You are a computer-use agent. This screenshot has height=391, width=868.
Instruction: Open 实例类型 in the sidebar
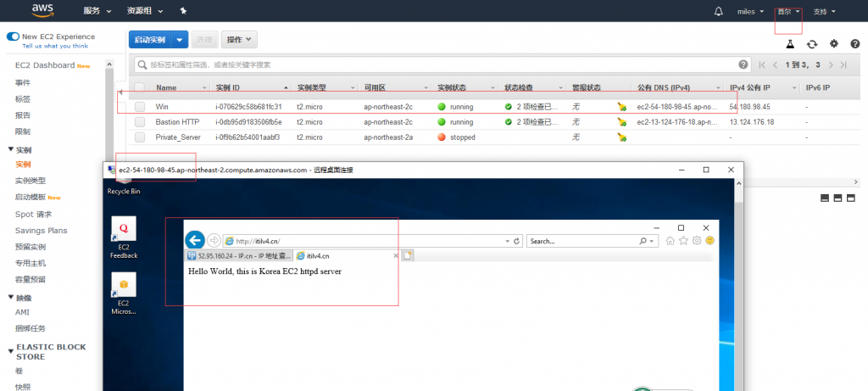point(31,181)
